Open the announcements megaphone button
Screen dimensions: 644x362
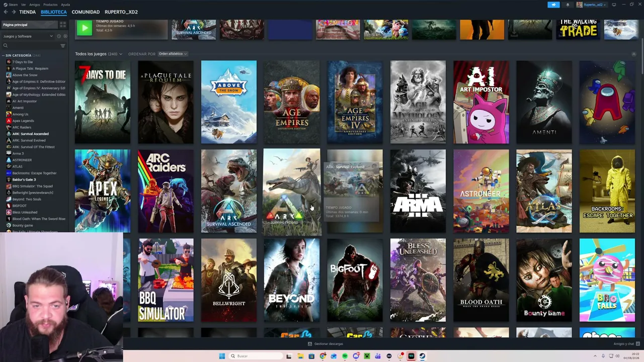(x=553, y=5)
